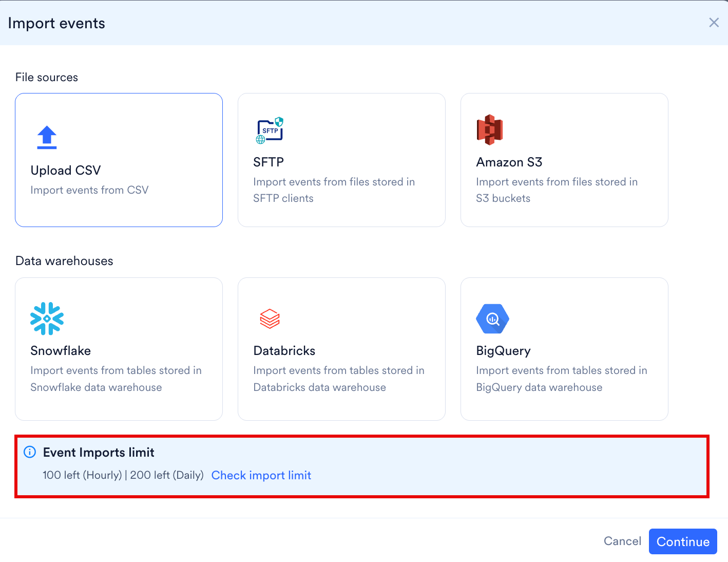This screenshot has width=728, height=562.
Task: Click 'Databricks data warehouse' description text
Action: tap(320, 387)
